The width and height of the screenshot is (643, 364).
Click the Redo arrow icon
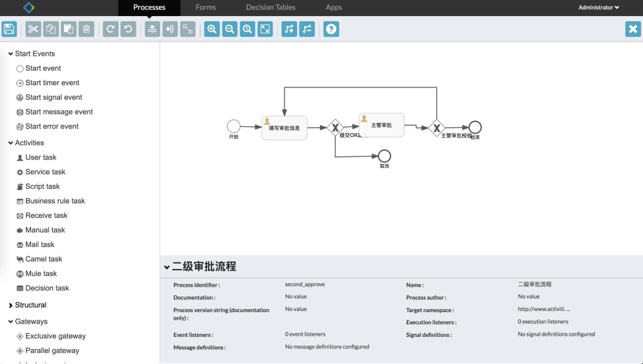(111, 29)
